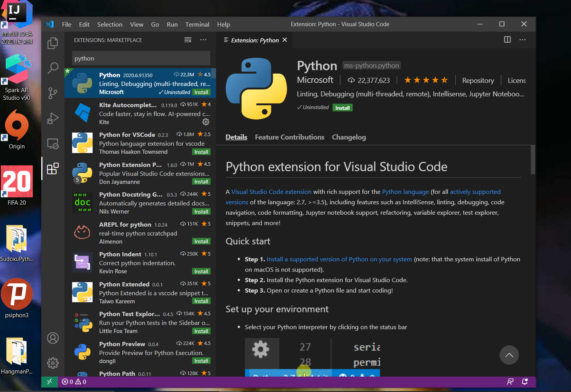Install Python Preview extension

[201, 361]
